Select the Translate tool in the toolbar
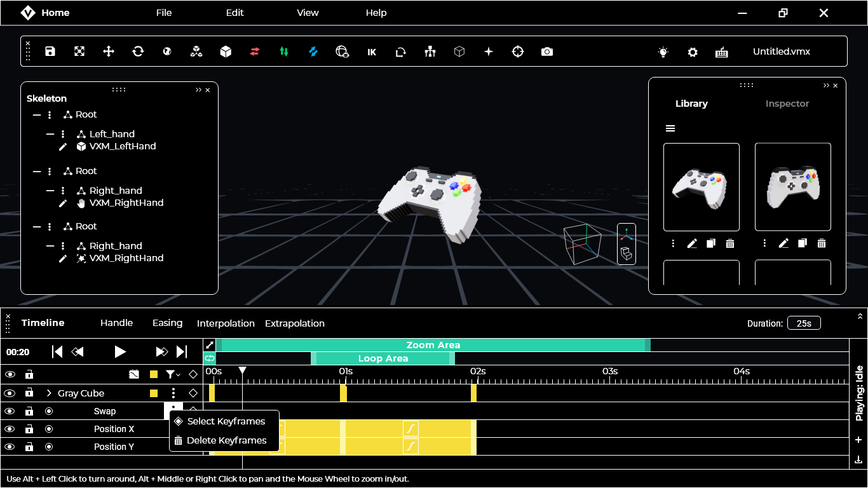This screenshot has height=488, width=868. point(108,51)
